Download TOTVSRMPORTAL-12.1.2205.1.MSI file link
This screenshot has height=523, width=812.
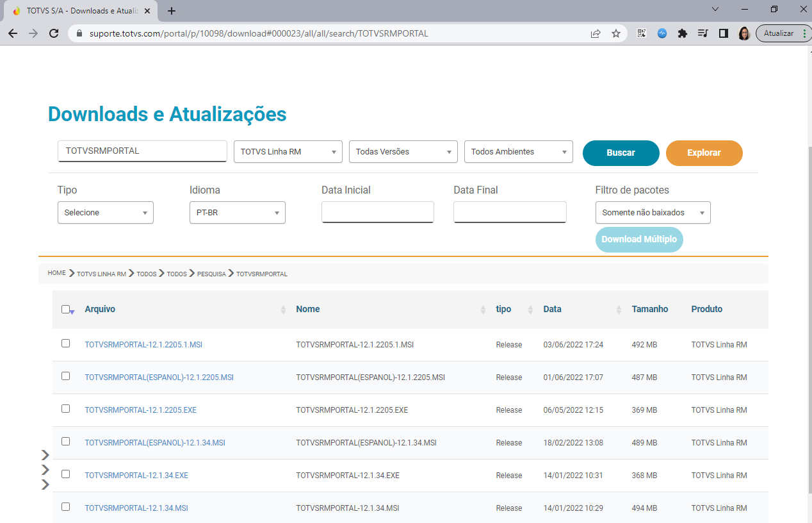(x=143, y=345)
